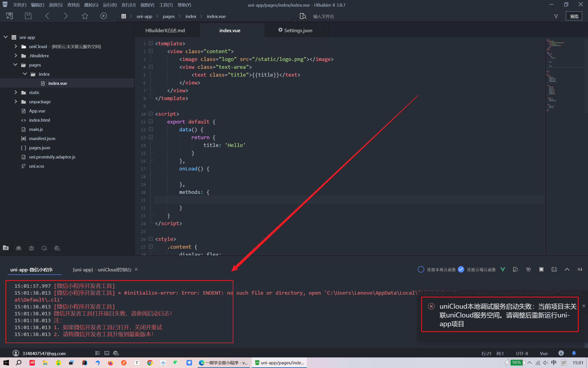Screen dimensions: 588x368
Task: Expand the static folder
Action: point(16,92)
